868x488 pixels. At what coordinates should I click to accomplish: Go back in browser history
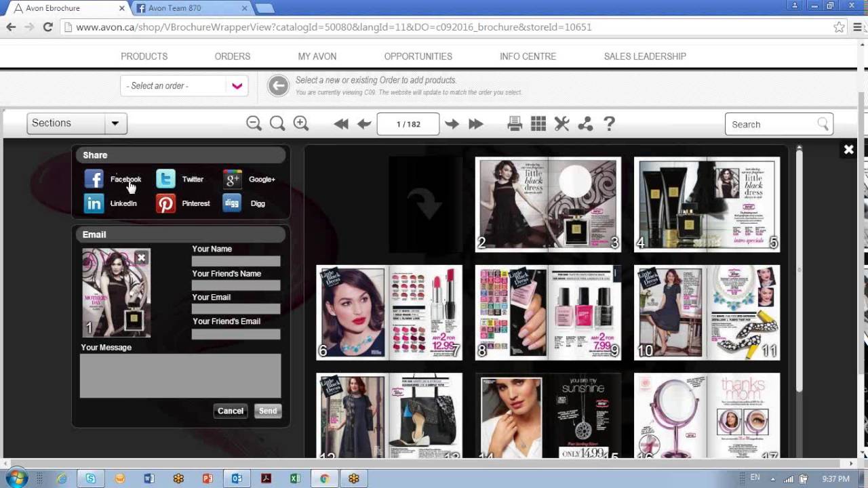coord(11,27)
